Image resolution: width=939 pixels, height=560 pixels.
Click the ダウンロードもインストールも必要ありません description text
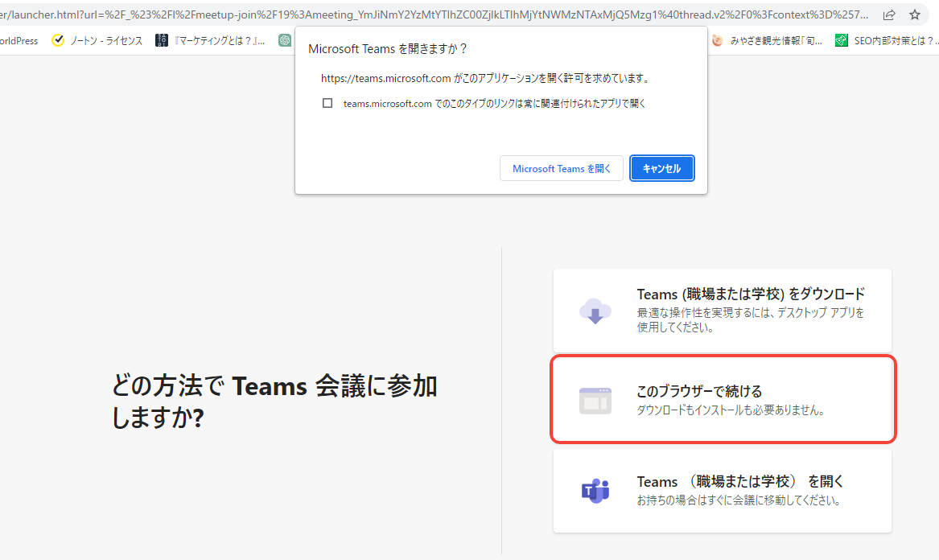tap(731, 410)
